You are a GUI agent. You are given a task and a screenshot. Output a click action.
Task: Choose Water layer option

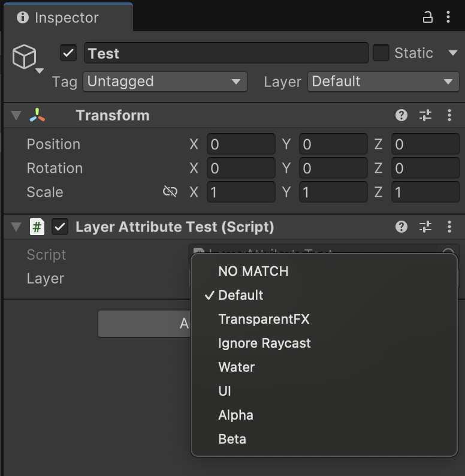324,367
